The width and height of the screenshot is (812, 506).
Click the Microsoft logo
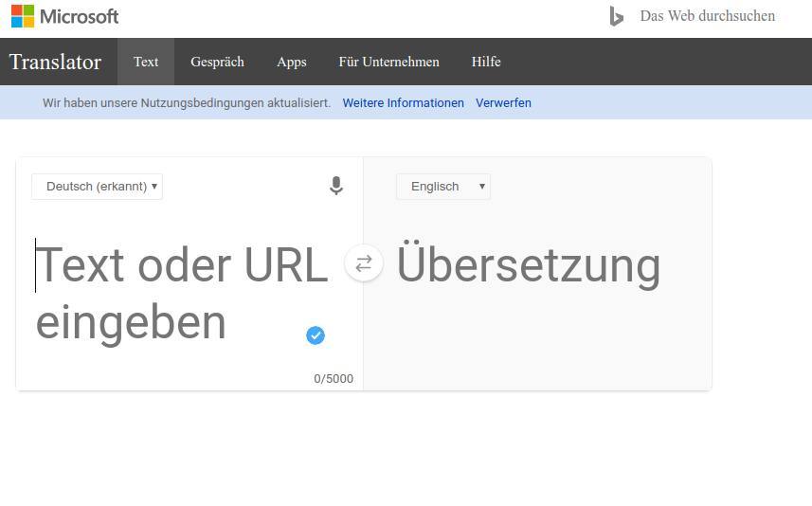click(64, 16)
